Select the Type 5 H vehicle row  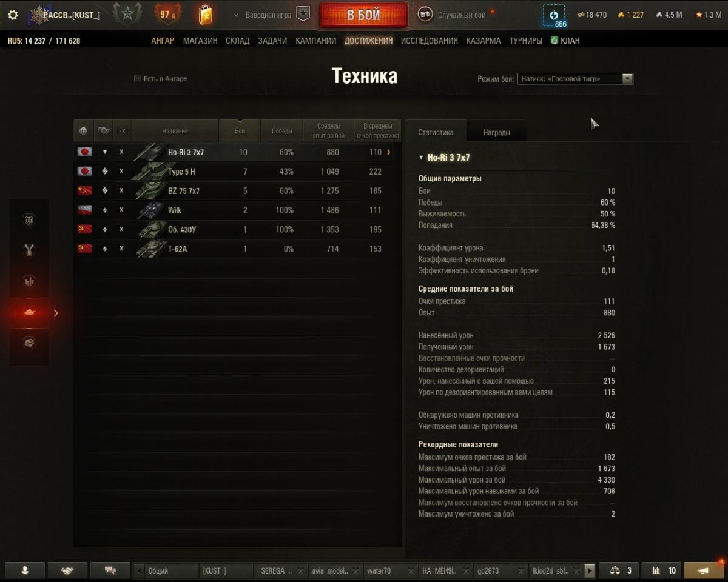coord(234,172)
